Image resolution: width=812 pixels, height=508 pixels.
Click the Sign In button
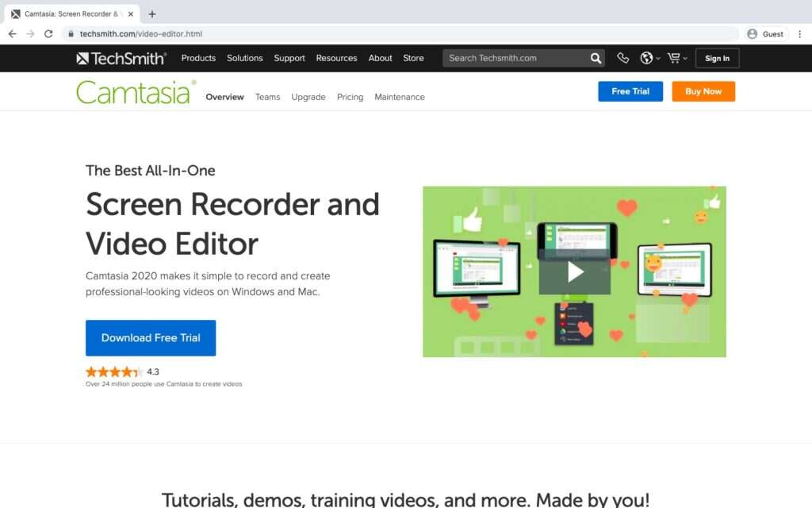point(717,57)
